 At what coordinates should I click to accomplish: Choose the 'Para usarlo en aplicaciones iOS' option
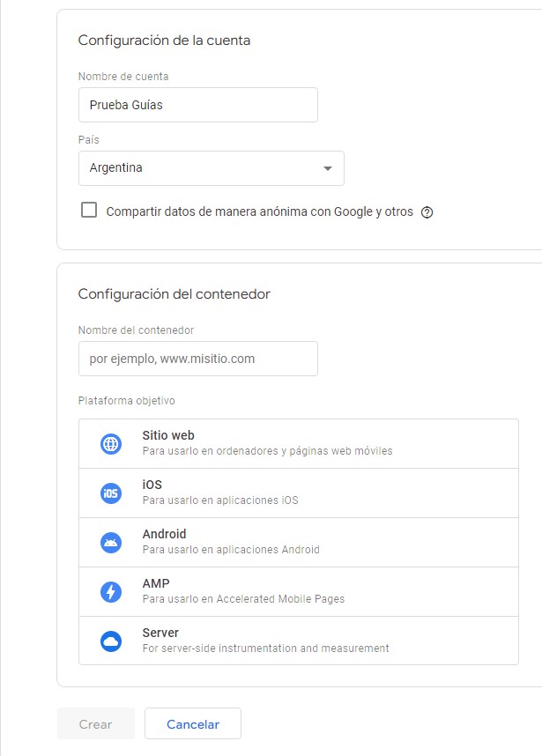click(x=220, y=500)
